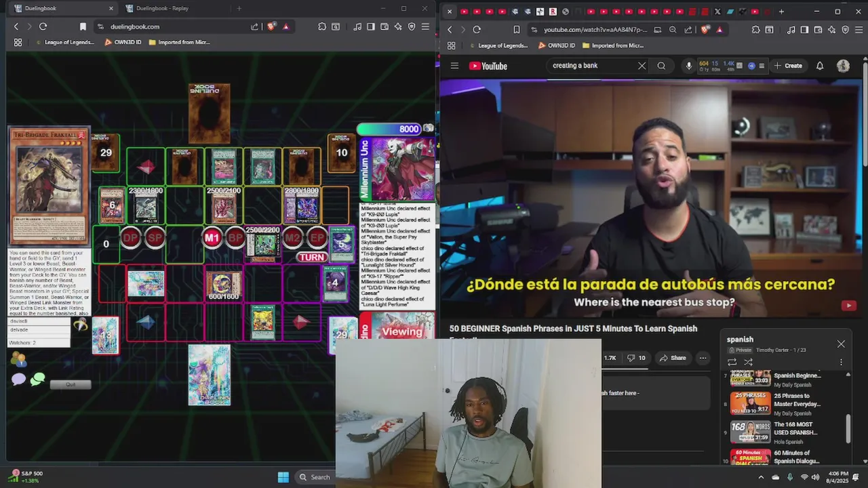Click the opponent deck showing 29

tap(106, 152)
